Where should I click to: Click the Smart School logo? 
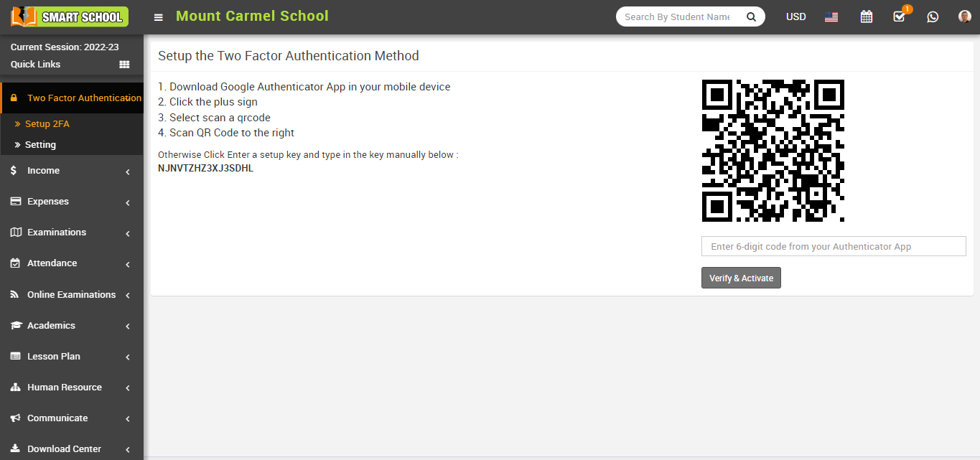click(70, 17)
